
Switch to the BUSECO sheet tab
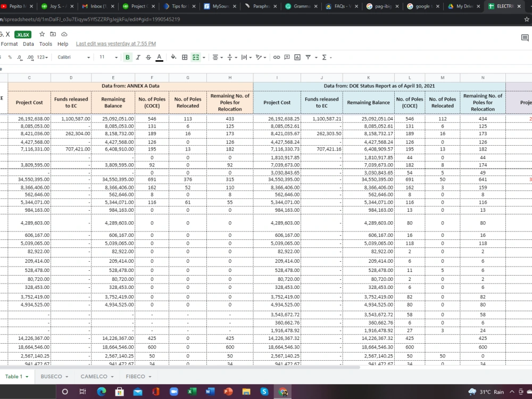(54, 376)
